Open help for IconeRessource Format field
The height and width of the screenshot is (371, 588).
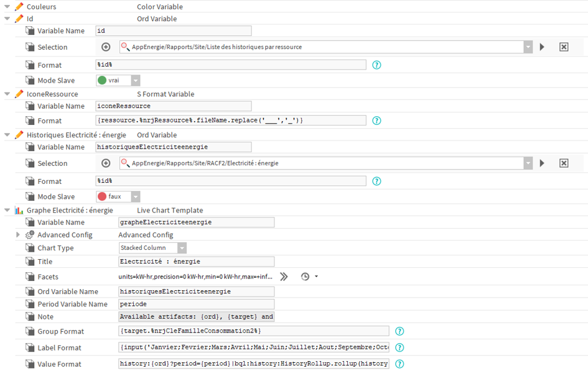point(376,121)
